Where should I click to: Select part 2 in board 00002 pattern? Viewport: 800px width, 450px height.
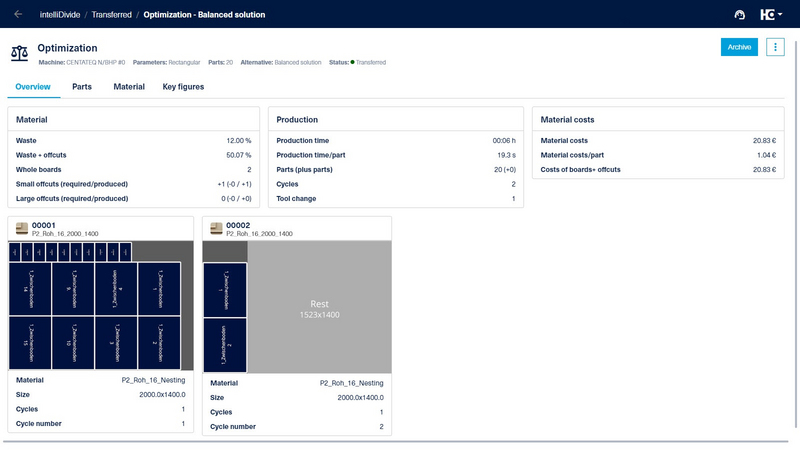pyautogui.click(x=225, y=344)
